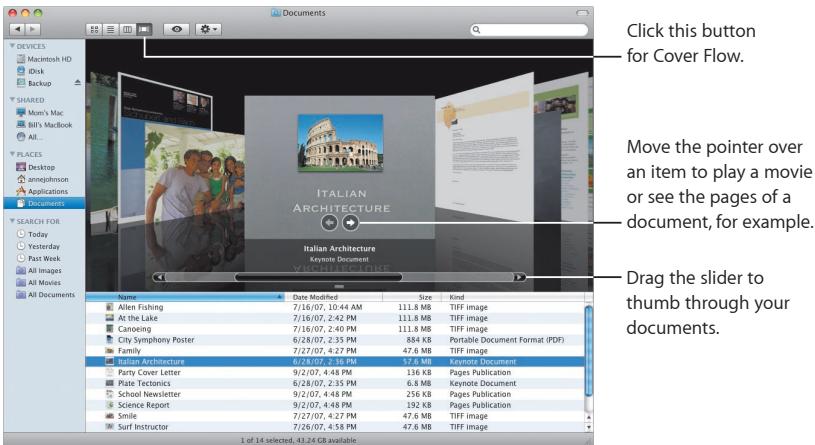Image resolution: width=815 pixels, height=445 pixels.
Task: Switch to list view
Action: (111, 30)
